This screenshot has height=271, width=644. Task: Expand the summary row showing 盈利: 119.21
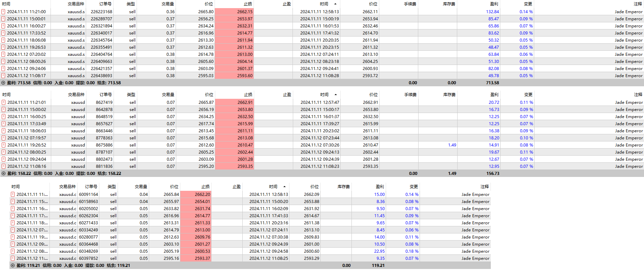click(x=13, y=265)
